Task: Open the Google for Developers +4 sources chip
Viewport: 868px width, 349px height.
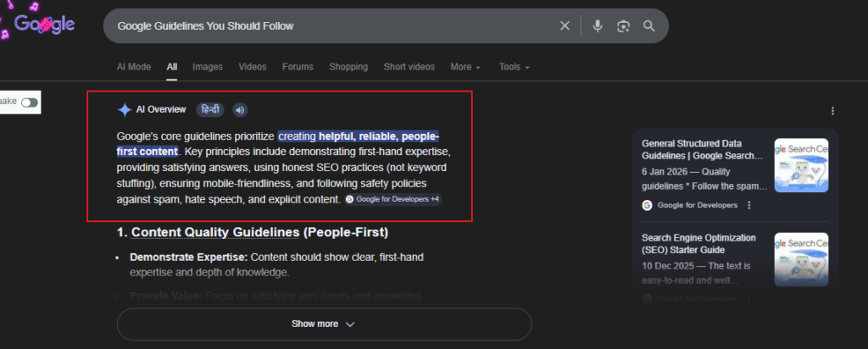Action: point(392,199)
